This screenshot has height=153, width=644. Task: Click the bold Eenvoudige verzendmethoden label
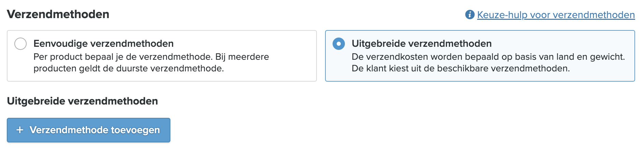103,44
